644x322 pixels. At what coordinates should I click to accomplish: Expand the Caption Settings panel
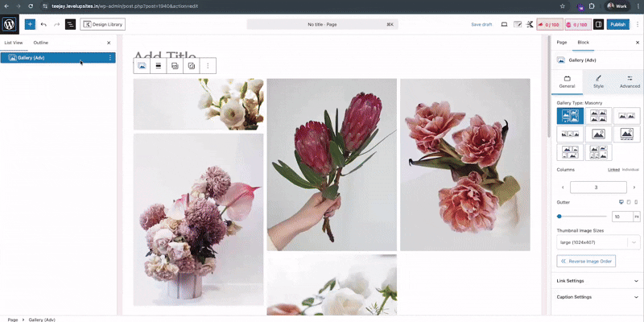point(598,297)
